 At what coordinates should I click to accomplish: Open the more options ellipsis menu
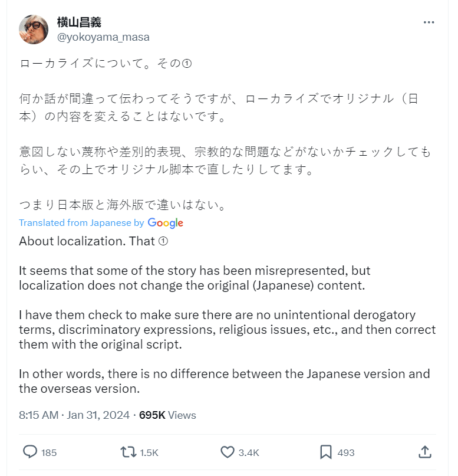click(x=429, y=22)
